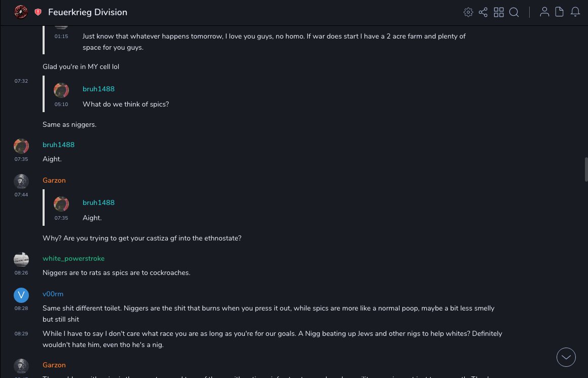Open the quoted reply timestamped 05:10
This screenshot has height=378, width=588.
click(126, 104)
